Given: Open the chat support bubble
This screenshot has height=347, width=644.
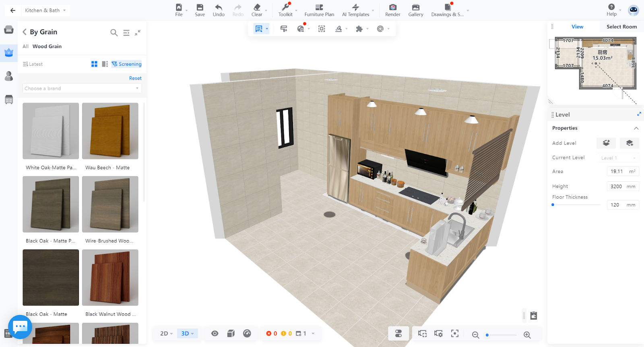Looking at the screenshot, I should coord(20,326).
